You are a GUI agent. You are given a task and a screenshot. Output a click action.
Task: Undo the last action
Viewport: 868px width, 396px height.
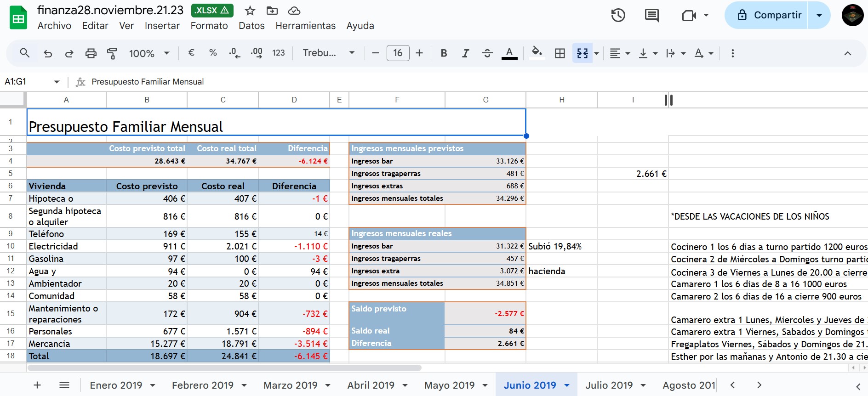tap(48, 53)
